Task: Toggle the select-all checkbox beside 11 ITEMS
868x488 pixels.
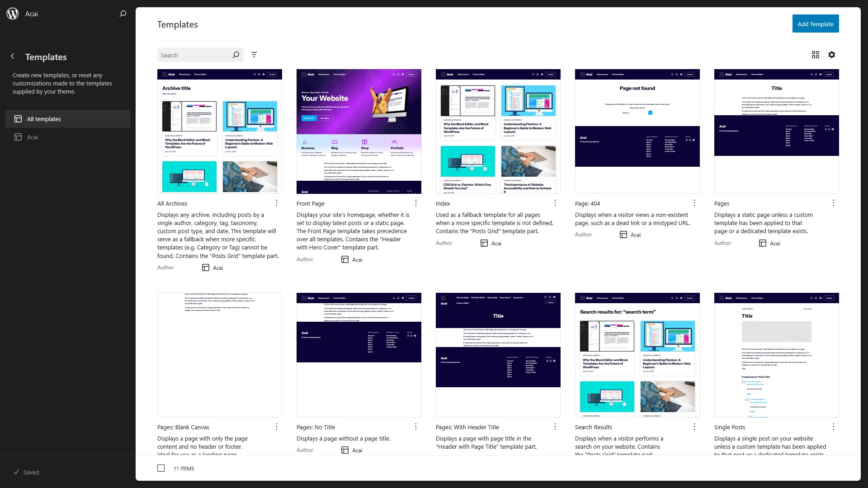Action: [x=161, y=468]
